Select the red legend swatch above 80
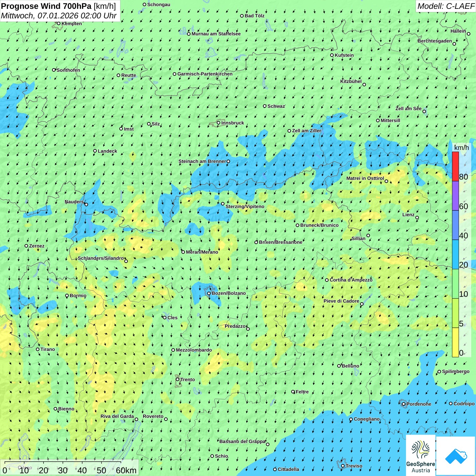Screen dimensions: 476x476 [455, 166]
